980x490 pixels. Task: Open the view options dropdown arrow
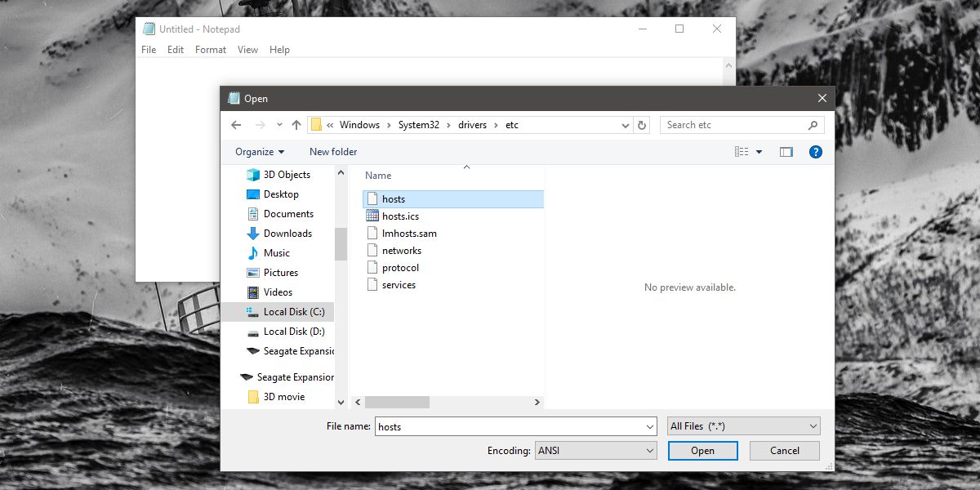tap(759, 152)
